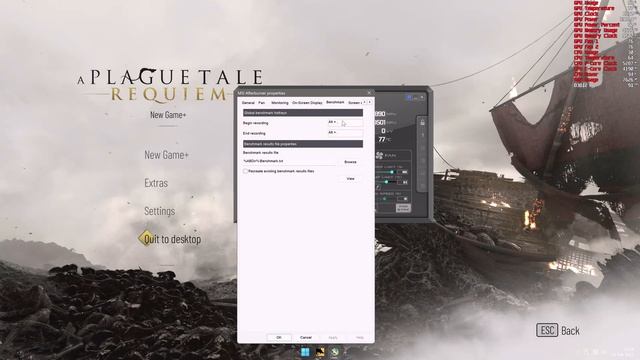
Task: Open the On-Screen Display tab
Action: pyautogui.click(x=307, y=103)
